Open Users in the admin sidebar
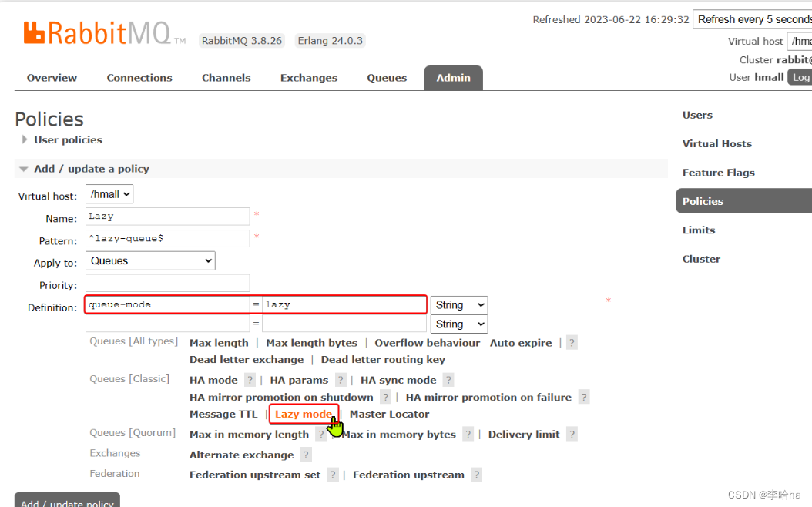The width and height of the screenshot is (812, 507). point(697,115)
